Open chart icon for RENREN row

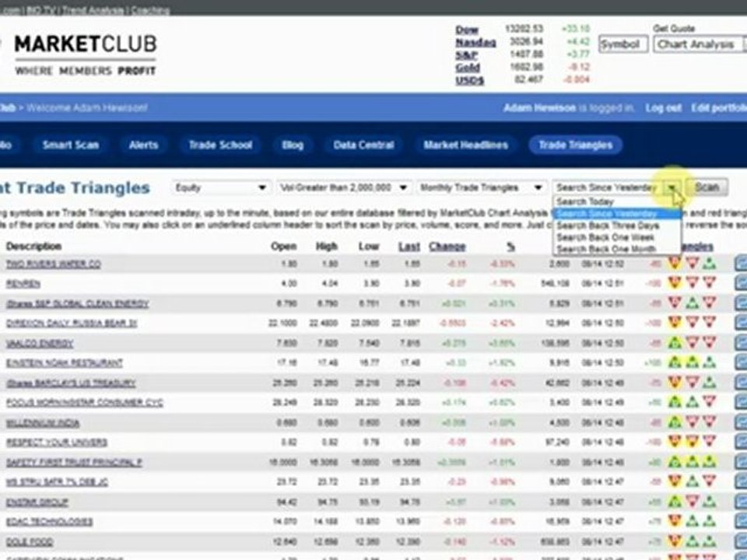[741, 283]
